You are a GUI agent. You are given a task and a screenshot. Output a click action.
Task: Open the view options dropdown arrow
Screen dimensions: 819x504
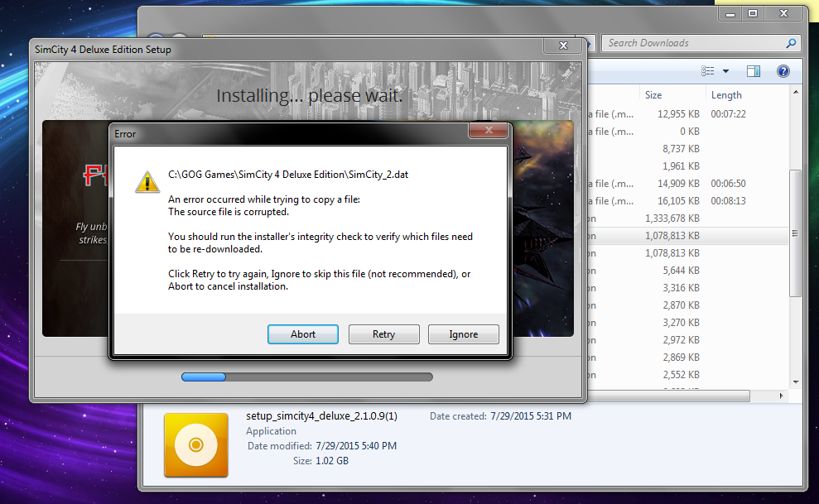(725, 71)
